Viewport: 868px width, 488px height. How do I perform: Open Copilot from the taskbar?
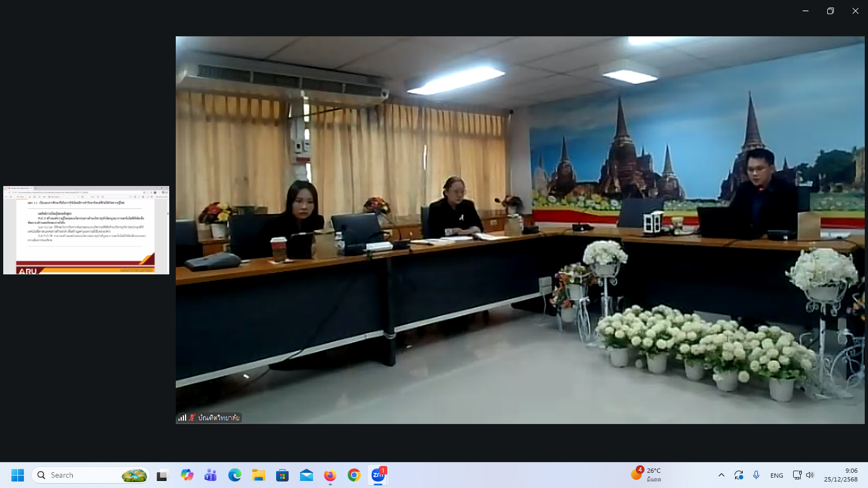point(187,476)
